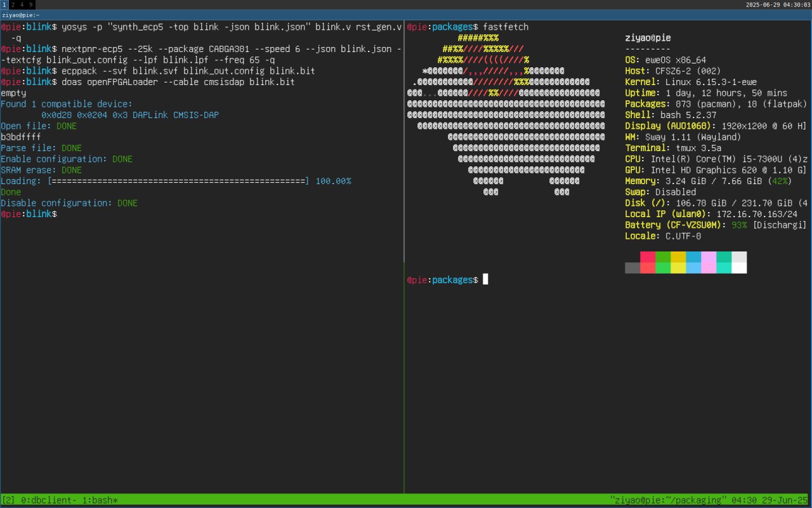Click the bright white color swatch

pos(738,267)
